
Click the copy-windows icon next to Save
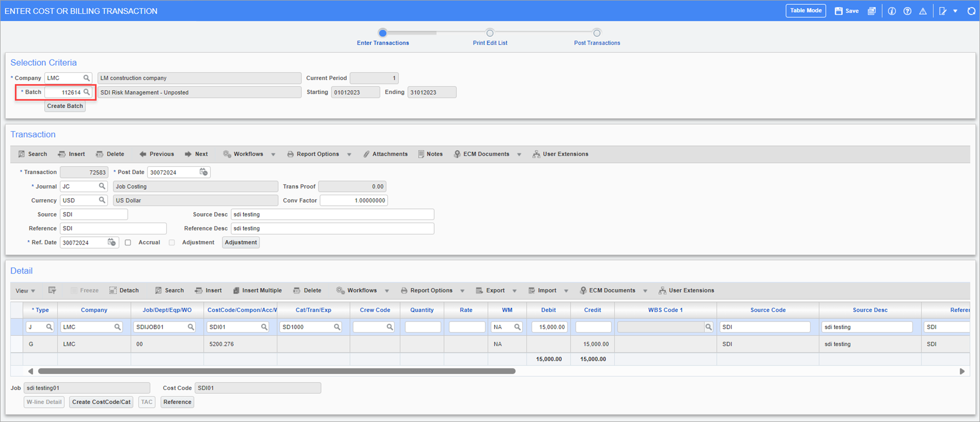(x=872, y=11)
